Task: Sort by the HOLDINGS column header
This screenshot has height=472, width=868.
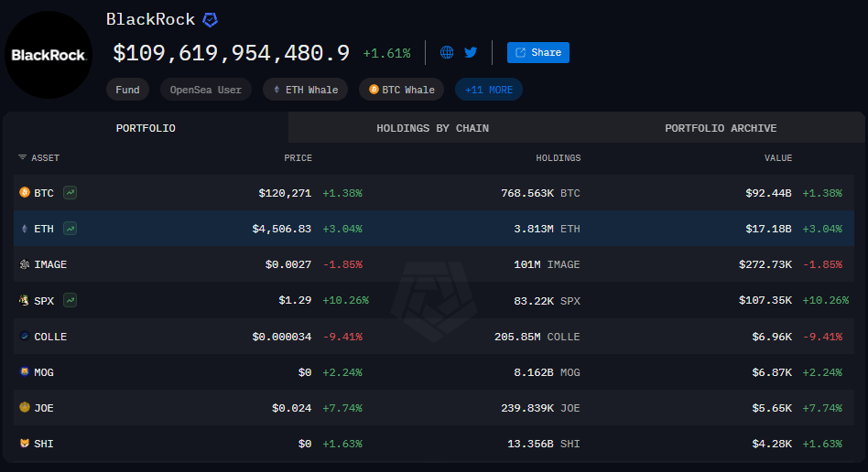Action: point(558,157)
